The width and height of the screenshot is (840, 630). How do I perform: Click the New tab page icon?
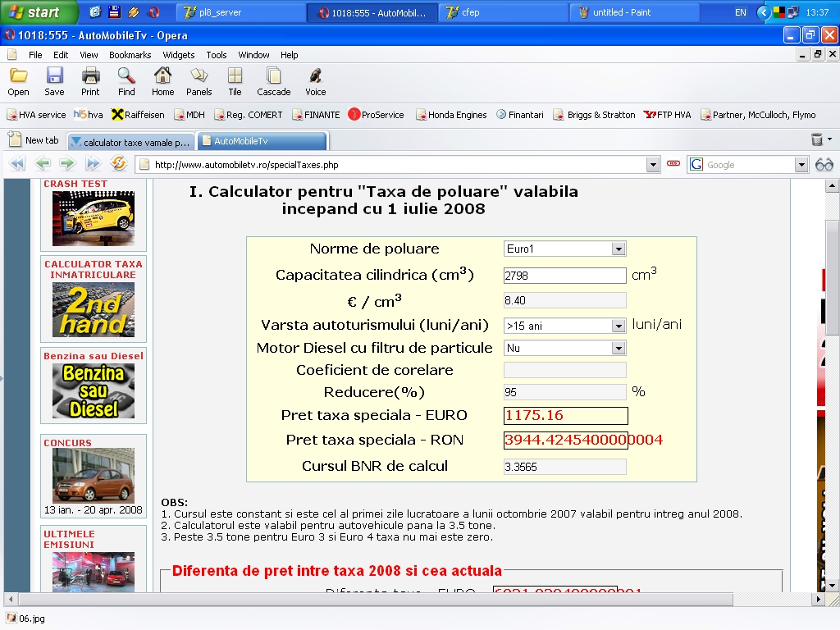click(x=15, y=139)
